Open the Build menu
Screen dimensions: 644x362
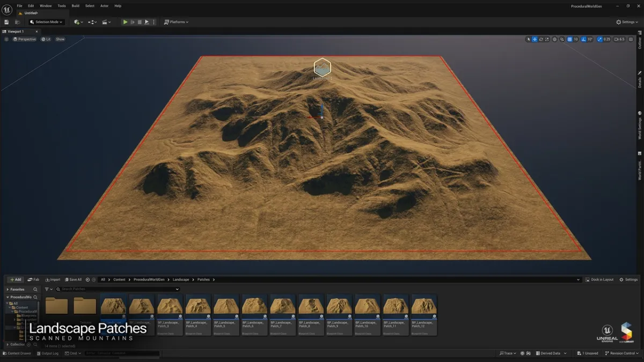tap(75, 6)
